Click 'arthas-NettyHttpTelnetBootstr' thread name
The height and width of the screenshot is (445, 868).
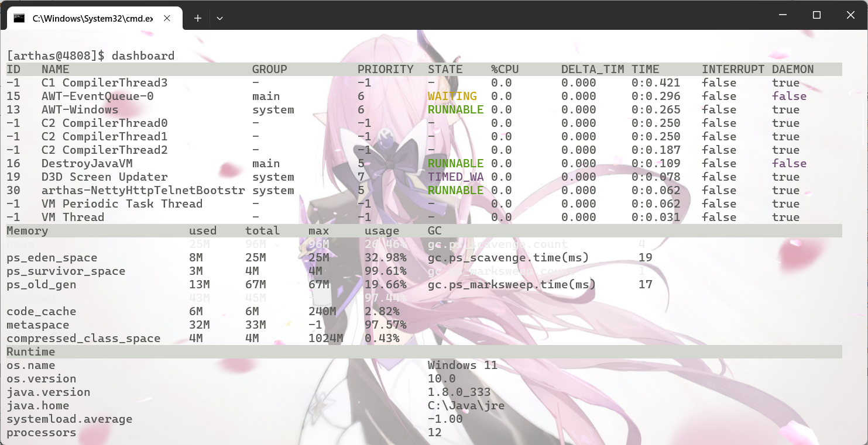coord(143,191)
